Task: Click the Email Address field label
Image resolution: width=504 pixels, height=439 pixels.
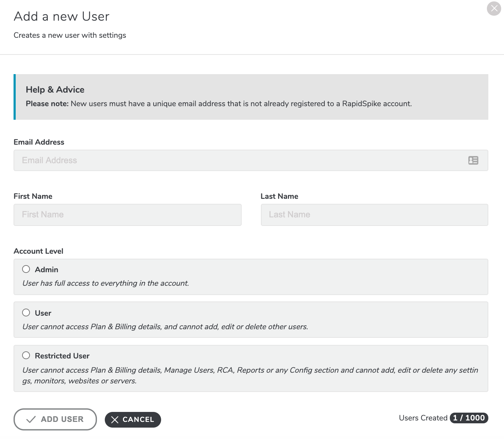Action: coord(39,142)
